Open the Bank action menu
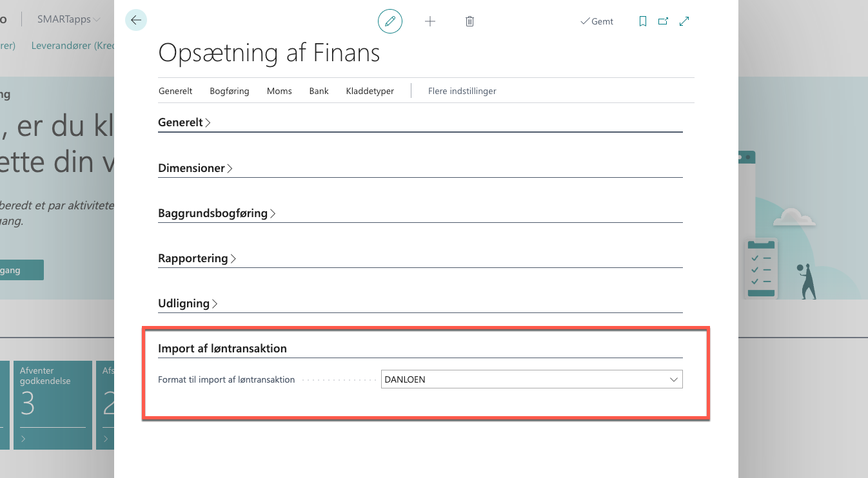 [x=319, y=91]
